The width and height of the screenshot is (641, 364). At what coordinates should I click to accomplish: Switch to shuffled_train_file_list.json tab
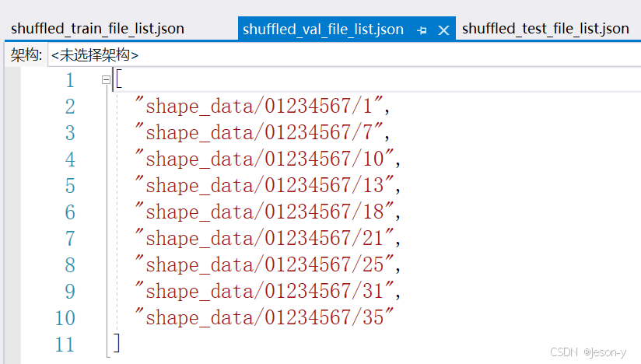pyautogui.click(x=98, y=29)
